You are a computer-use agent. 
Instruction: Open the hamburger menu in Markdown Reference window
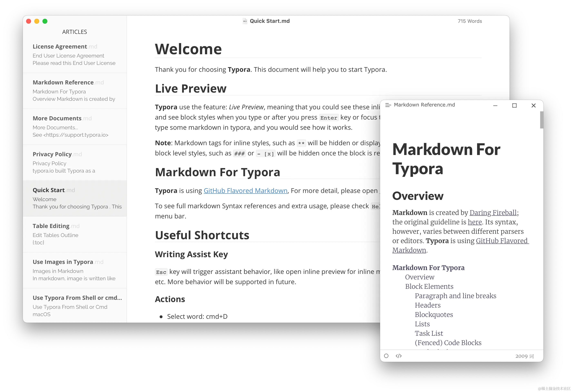pos(388,105)
